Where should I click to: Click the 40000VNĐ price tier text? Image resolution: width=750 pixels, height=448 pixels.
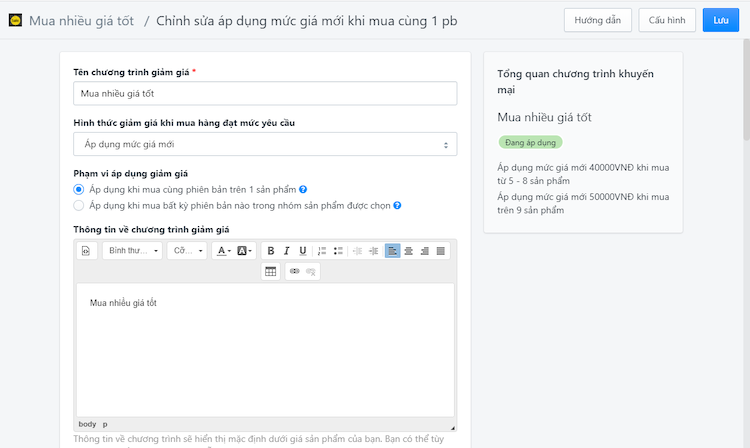[583, 174]
